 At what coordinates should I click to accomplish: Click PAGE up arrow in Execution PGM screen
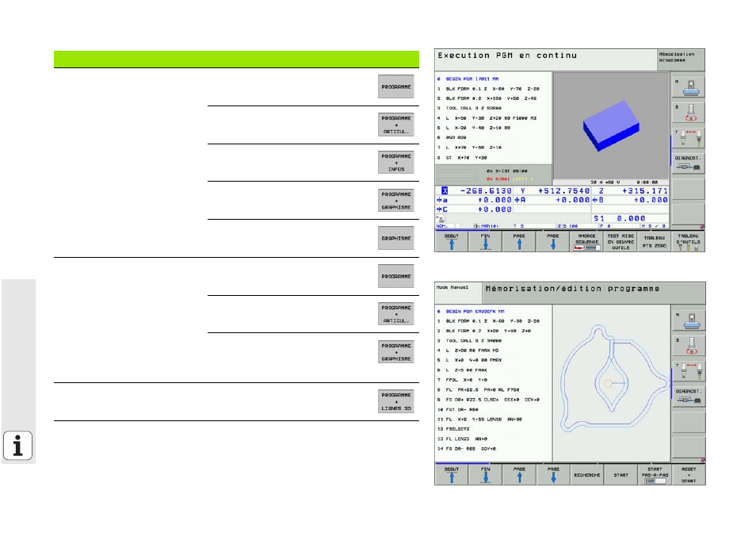[x=519, y=241]
